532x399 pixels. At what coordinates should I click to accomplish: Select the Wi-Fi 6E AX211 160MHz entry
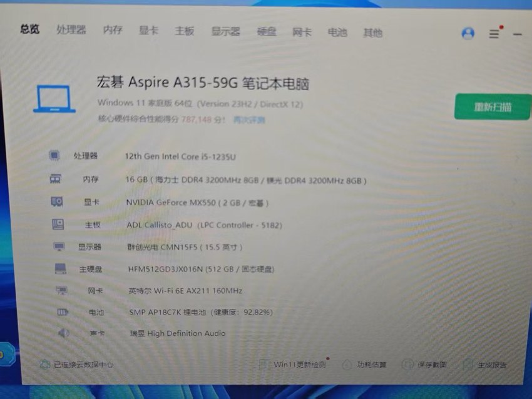pos(186,291)
